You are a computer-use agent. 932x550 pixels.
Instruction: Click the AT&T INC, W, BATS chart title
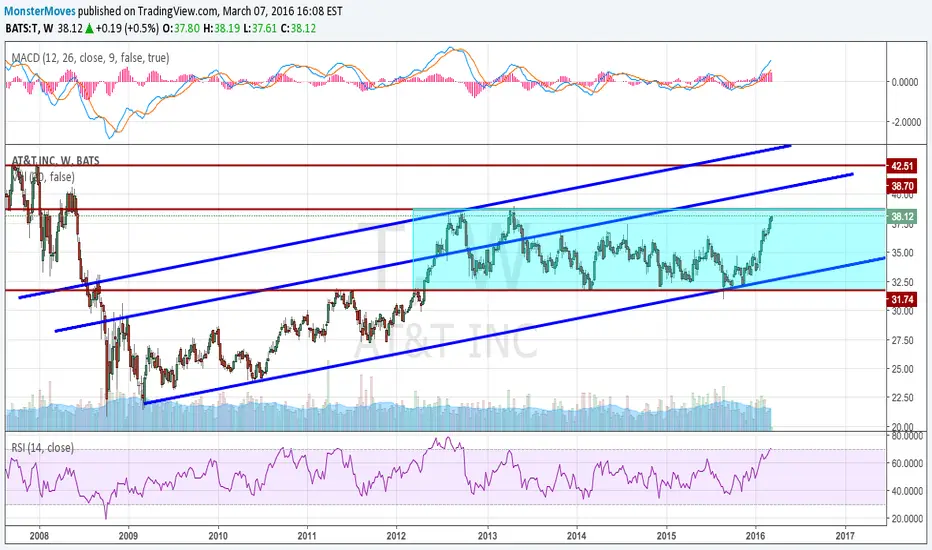pyautogui.click(x=56, y=161)
